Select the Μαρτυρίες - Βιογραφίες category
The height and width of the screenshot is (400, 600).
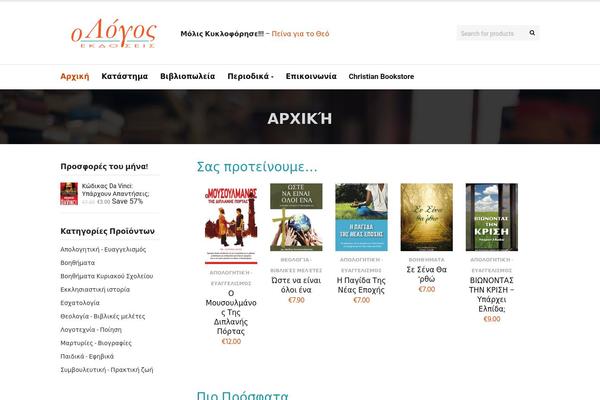pyautogui.click(x=96, y=343)
